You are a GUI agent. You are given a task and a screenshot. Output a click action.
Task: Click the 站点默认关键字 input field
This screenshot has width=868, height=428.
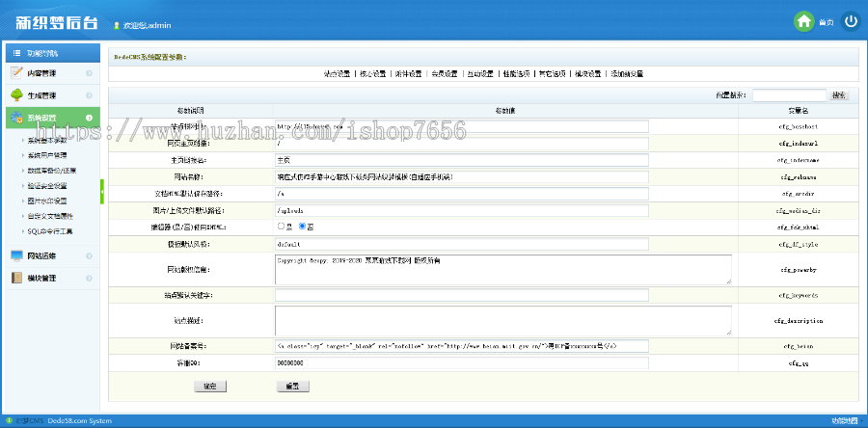[462, 295]
